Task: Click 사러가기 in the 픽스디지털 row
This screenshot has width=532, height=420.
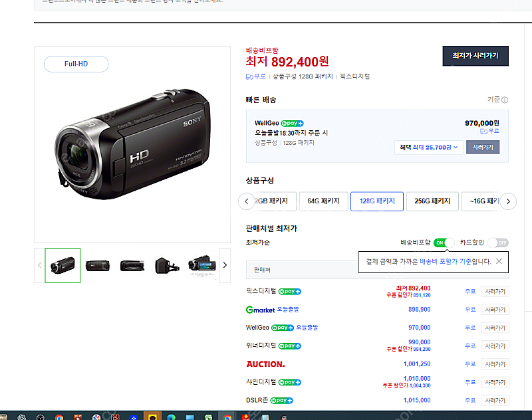Action: pyautogui.click(x=495, y=292)
